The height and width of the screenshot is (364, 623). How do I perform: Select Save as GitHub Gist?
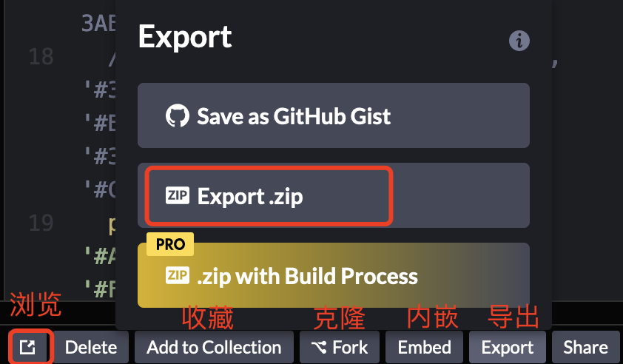pyautogui.click(x=334, y=115)
